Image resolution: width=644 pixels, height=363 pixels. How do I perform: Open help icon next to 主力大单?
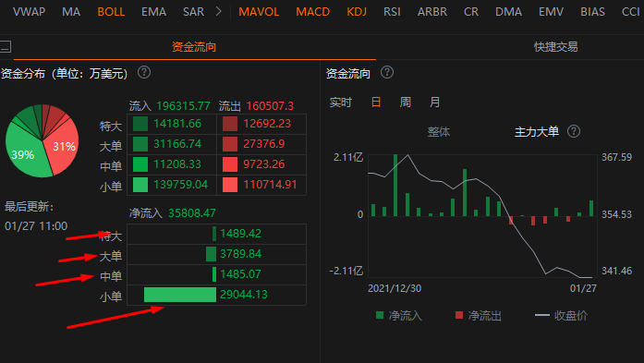574,131
